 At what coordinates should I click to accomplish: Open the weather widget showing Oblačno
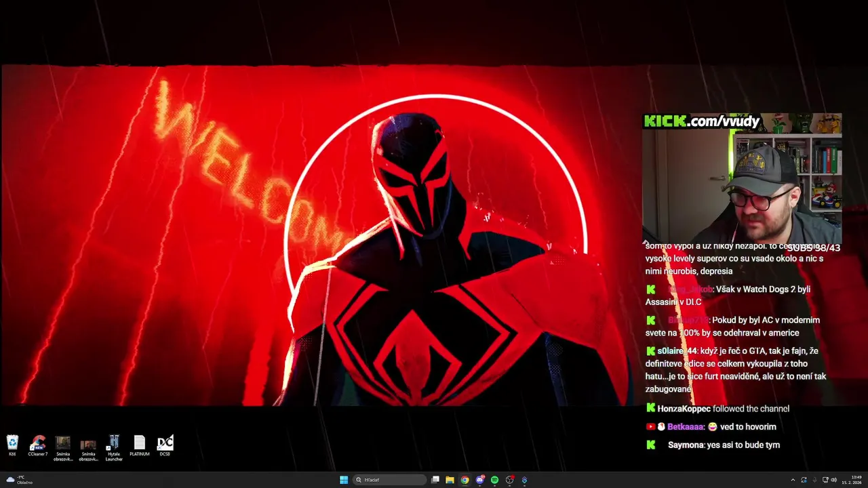[19, 480]
